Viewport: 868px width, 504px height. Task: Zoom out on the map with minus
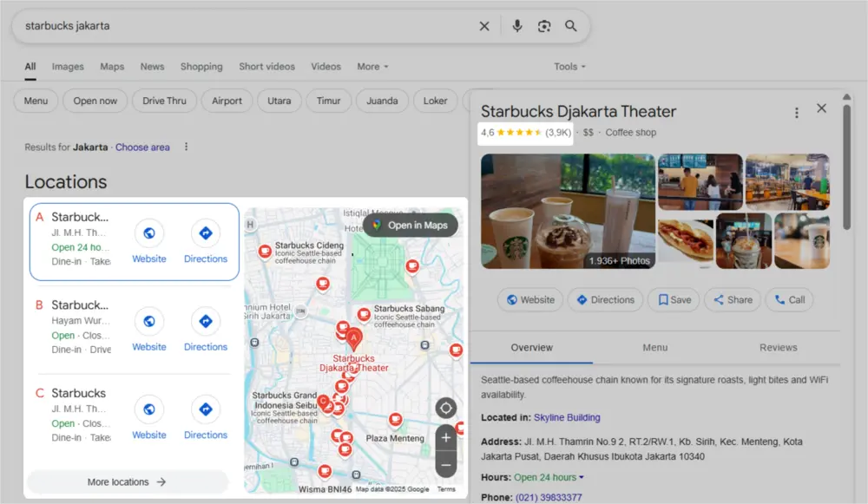pyautogui.click(x=445, y=465)
